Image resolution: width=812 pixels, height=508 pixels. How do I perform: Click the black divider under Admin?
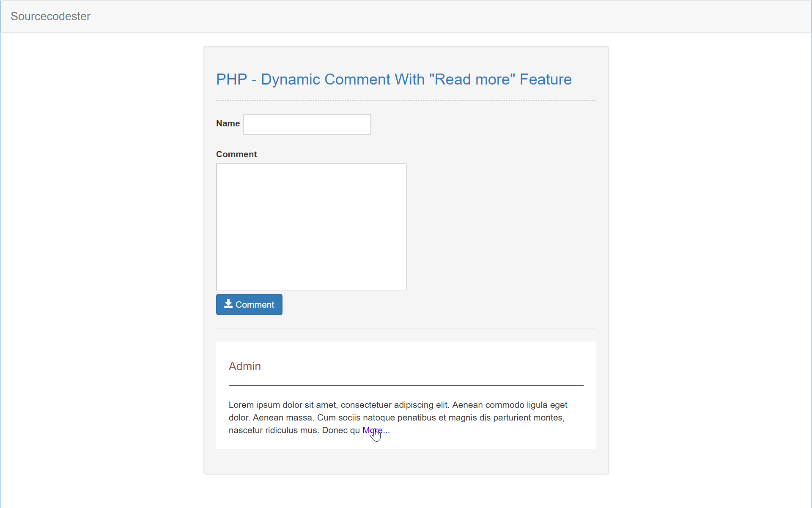[406, 385]
